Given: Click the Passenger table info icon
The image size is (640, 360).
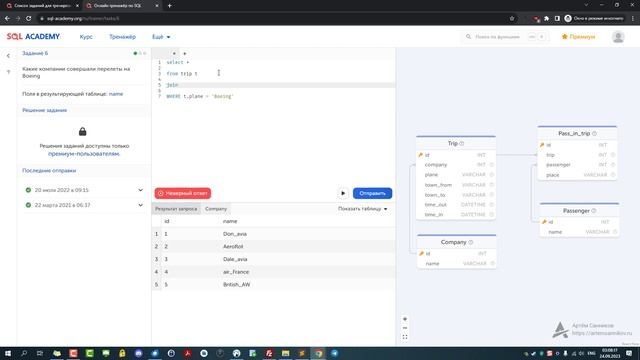Looking at the screenshot, I should pyautogui.click(x=594, y=211).
